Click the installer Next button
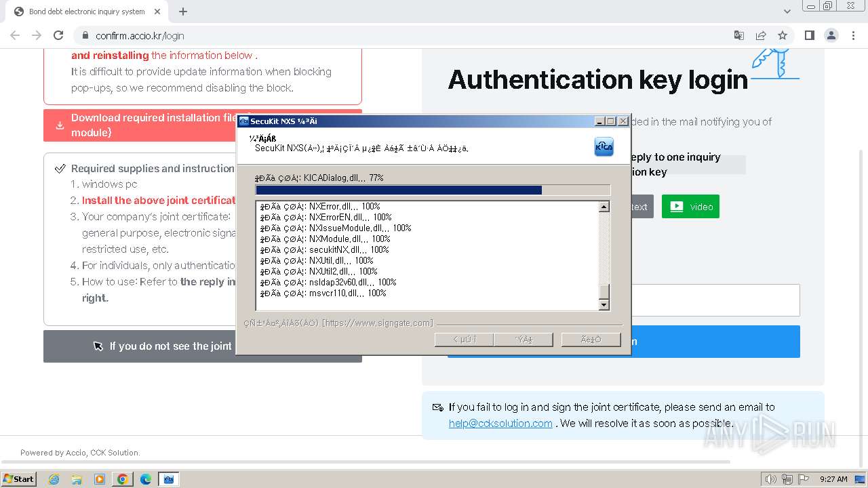The width and height of the screenshot is (868, 488). (524, 340)
